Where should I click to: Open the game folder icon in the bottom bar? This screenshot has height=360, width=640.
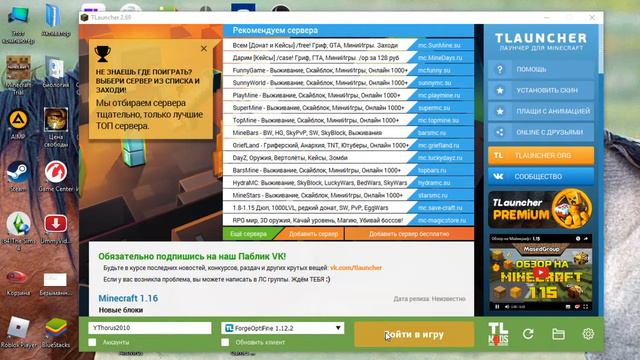(x=558, y=334)
